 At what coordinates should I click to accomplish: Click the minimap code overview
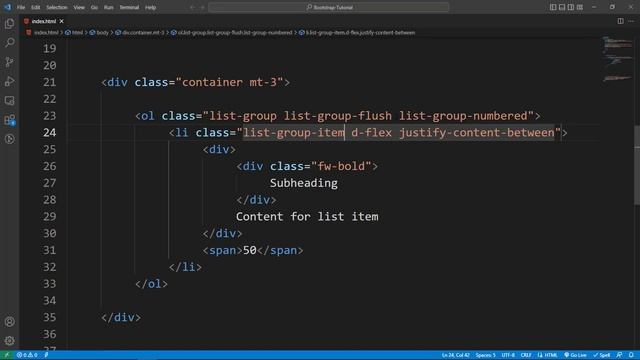(x=617, y=59)
